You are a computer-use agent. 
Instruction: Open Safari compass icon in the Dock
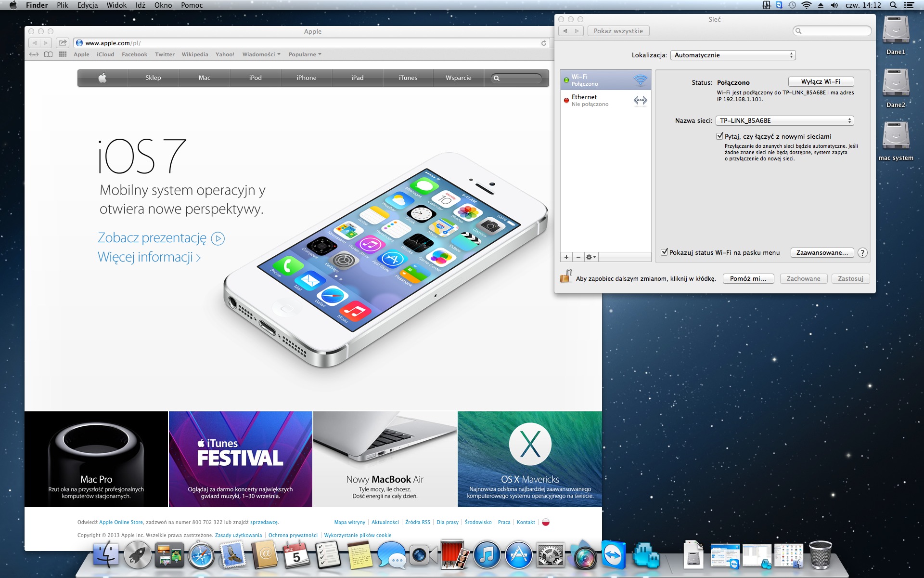tap(201, 555)
